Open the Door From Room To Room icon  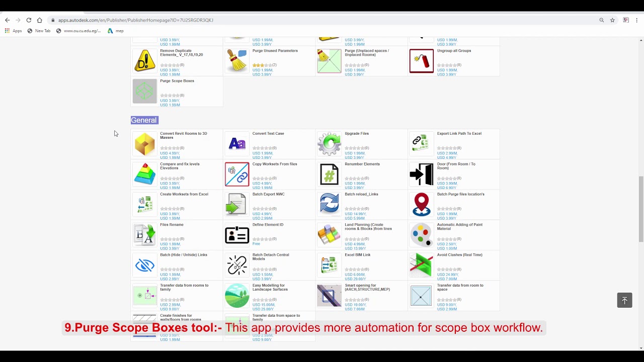click(x=421, y=174)
